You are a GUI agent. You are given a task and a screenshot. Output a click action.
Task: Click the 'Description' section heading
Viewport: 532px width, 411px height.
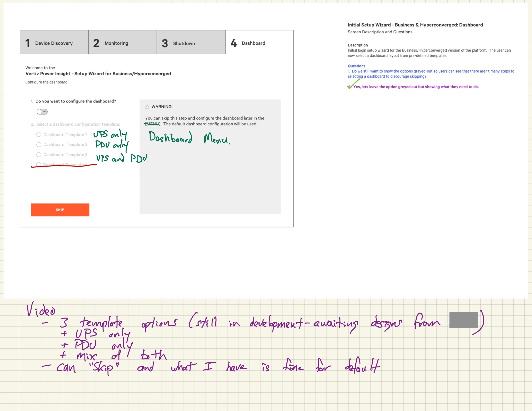click(x=358, y=45)
